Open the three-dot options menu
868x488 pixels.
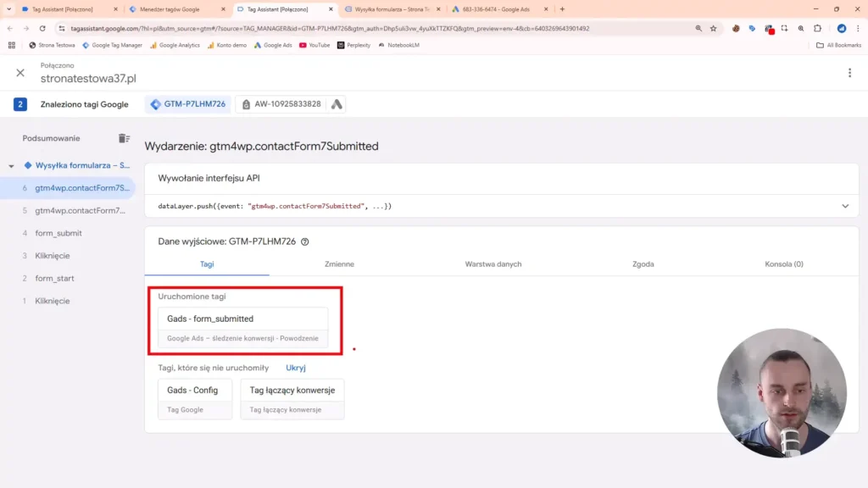(x=849, y=73)
